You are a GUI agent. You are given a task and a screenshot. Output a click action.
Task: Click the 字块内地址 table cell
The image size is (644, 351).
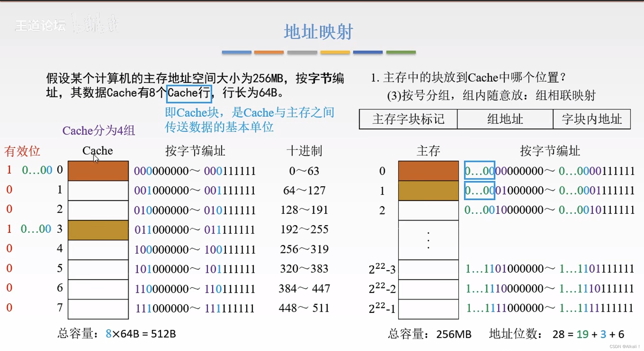592,119
